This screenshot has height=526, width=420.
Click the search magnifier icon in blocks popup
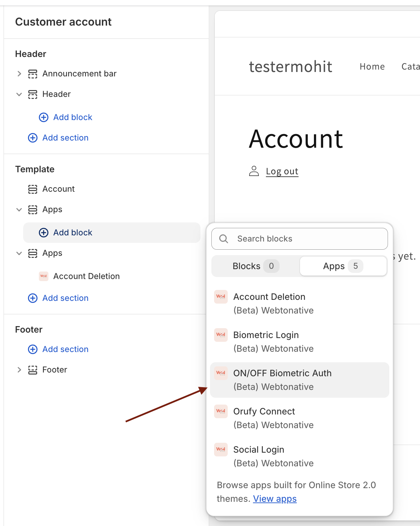(224, 239)
